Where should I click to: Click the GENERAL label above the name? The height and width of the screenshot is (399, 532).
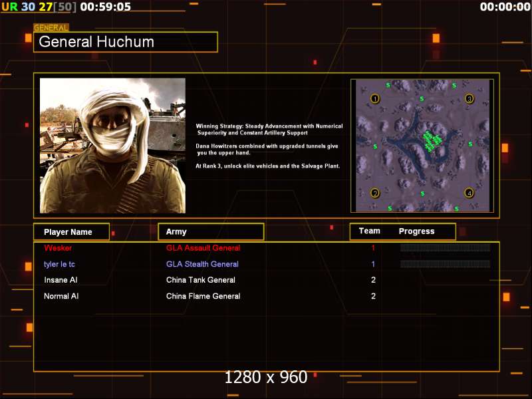click(x=51, y=27)
